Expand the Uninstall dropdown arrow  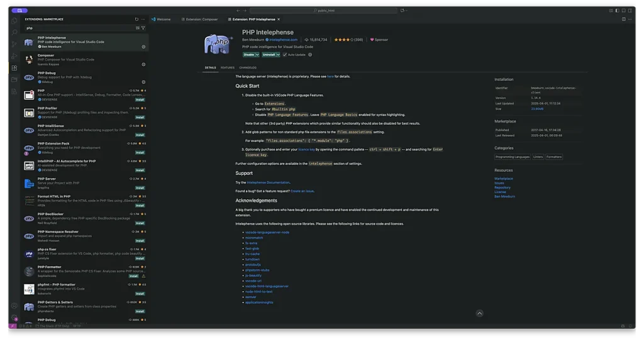(x=278, y=55)
